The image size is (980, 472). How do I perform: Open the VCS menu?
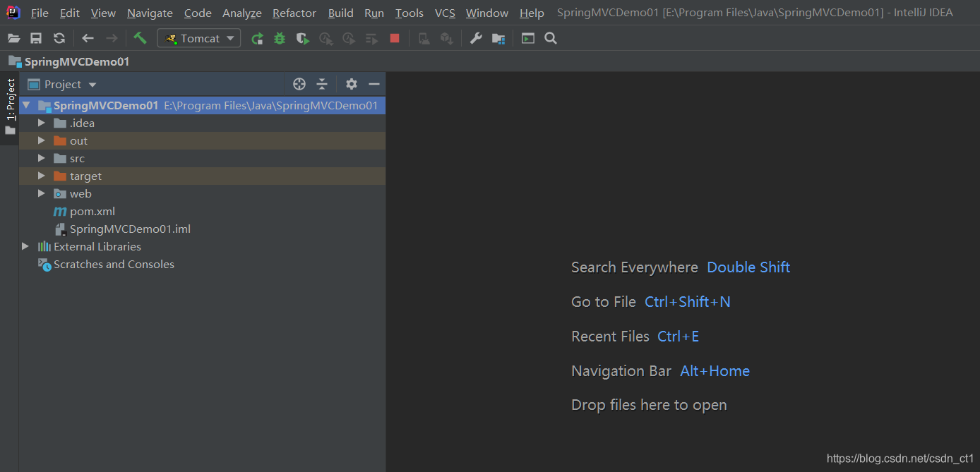(445, 13)
